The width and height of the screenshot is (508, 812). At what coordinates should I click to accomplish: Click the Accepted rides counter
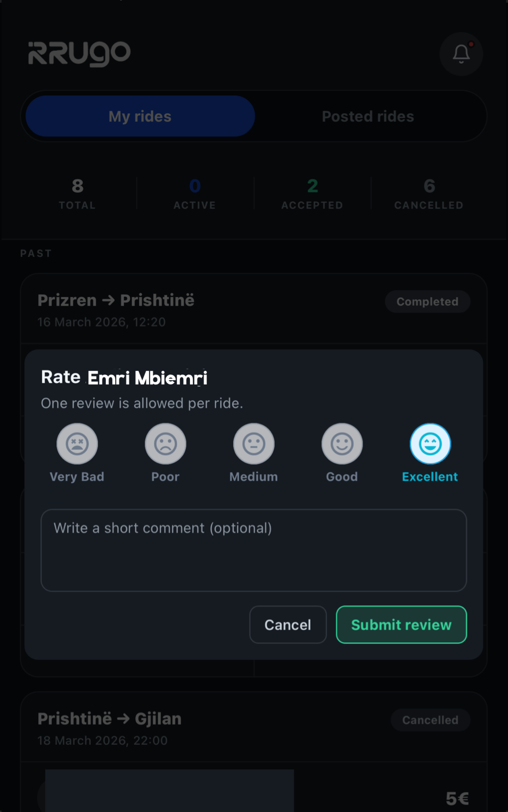(312, 194)
